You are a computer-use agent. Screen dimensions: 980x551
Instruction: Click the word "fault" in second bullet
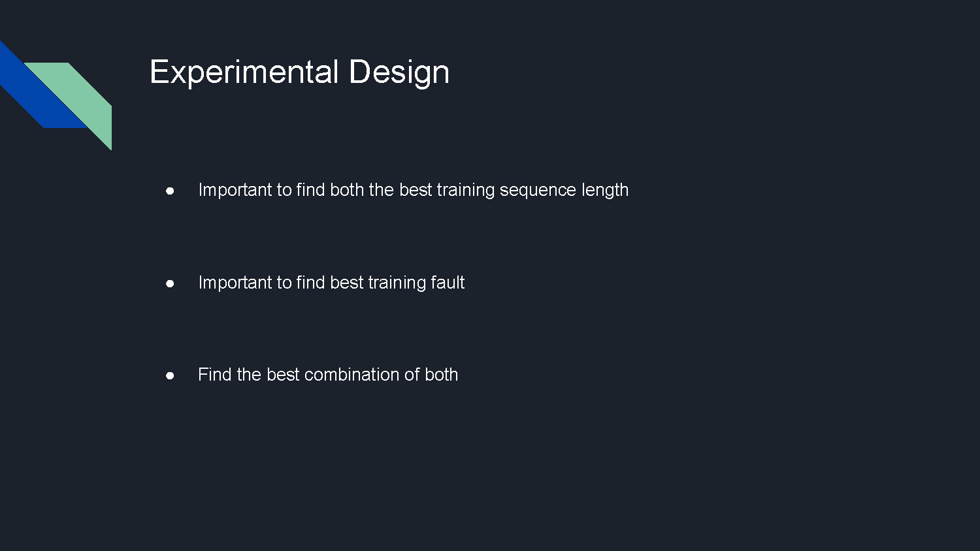(448, 283)
